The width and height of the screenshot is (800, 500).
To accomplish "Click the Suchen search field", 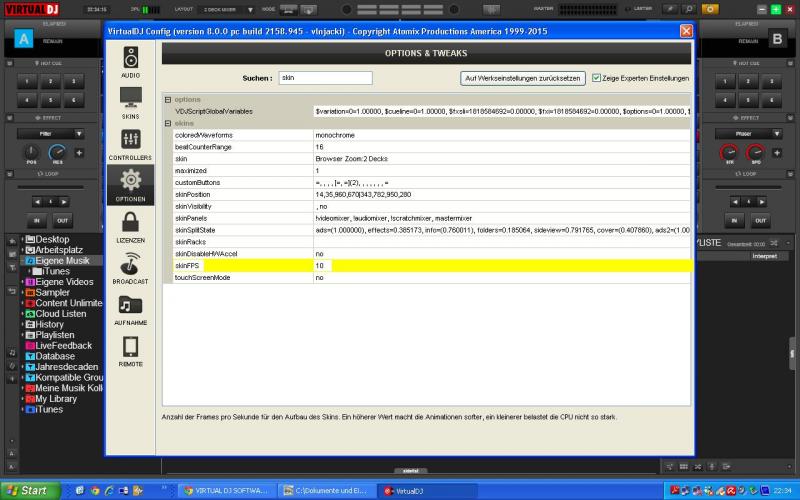I will click(326, 78).
